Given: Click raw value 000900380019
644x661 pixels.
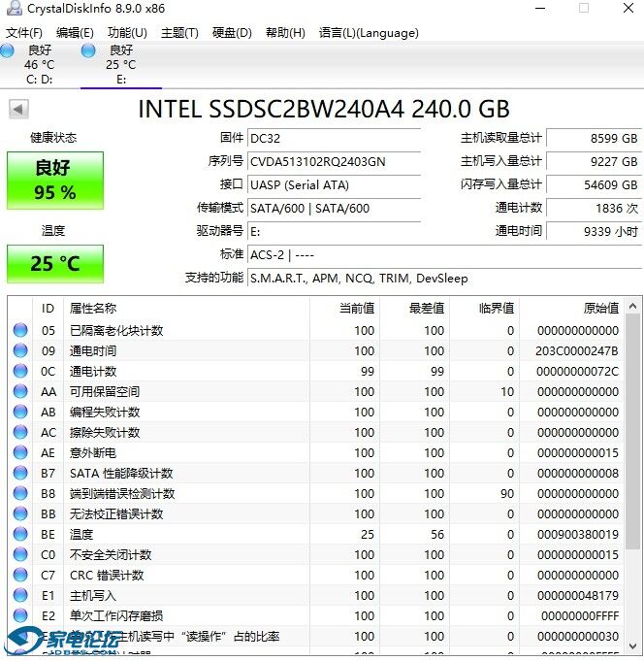Looking at the screenshot, I should coord(577,534).
